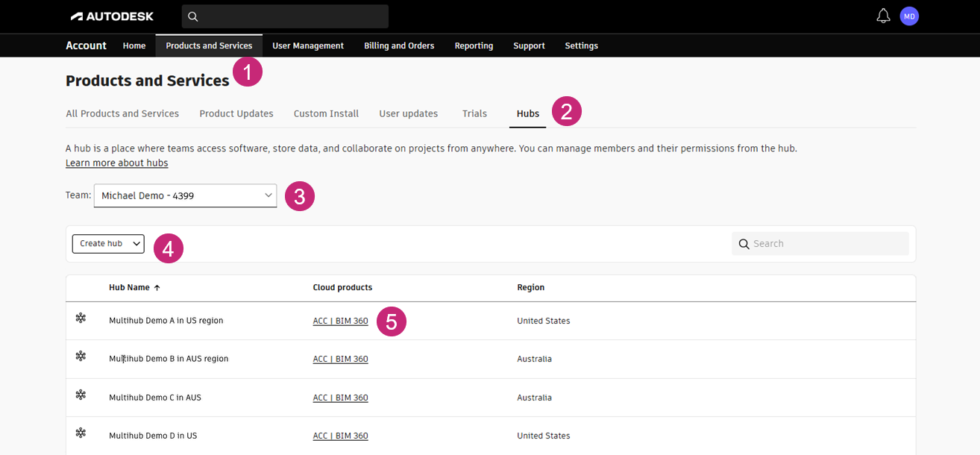The height and width of the screenshot is (455, 980).
Task: Open the User updates tab
Action: tap(408, 113)
